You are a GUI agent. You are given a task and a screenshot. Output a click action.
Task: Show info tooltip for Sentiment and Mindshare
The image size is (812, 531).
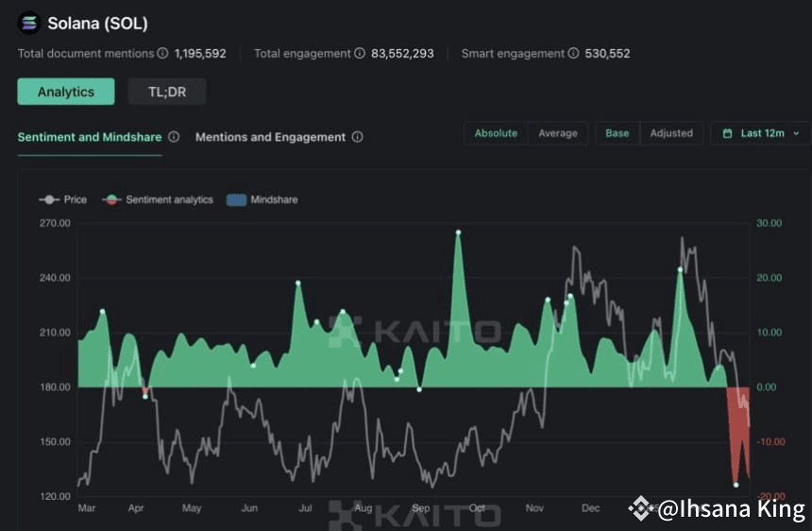coord(174,137)
